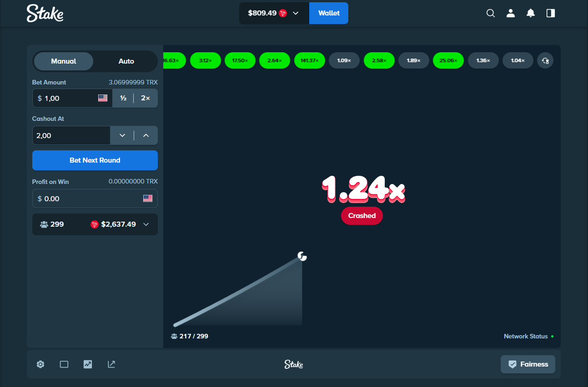Open the 3.12× round result
This screenshot has height=387, width=588.
point(206,60)
